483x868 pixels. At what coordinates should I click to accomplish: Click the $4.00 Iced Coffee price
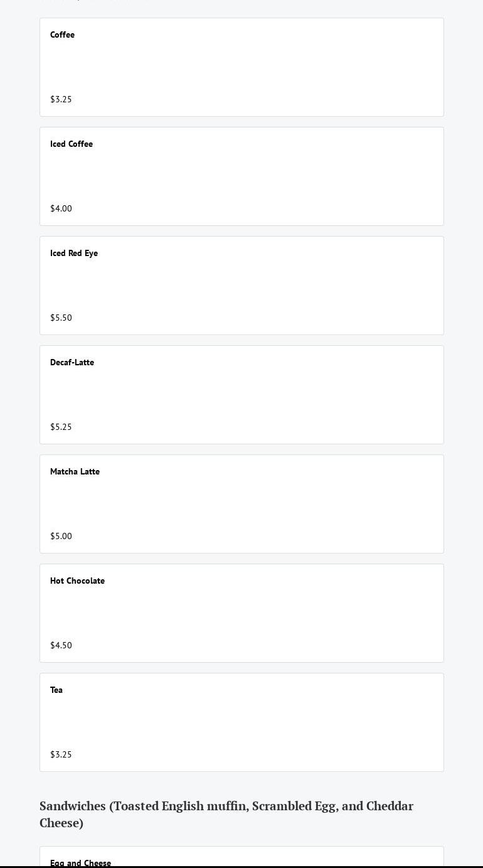(x=61, y=209)
